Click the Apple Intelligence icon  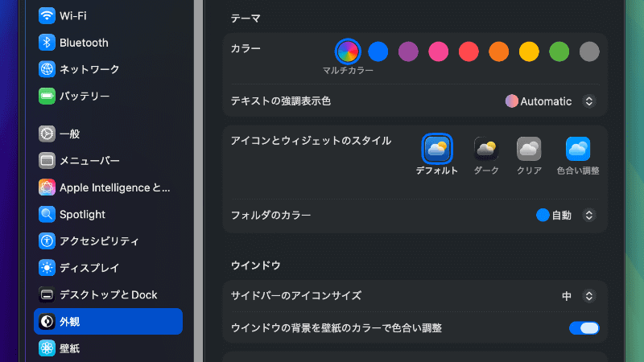click(x=47, y=187)
